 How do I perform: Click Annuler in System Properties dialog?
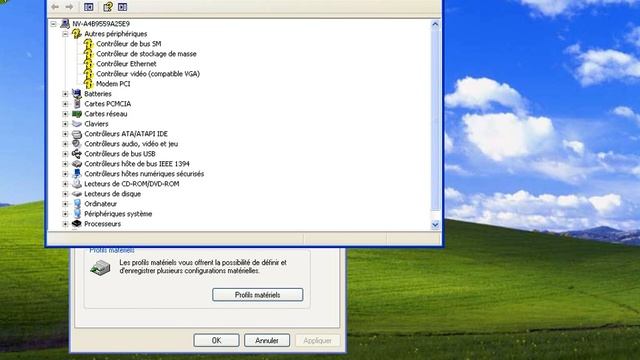tap(267, 340)
